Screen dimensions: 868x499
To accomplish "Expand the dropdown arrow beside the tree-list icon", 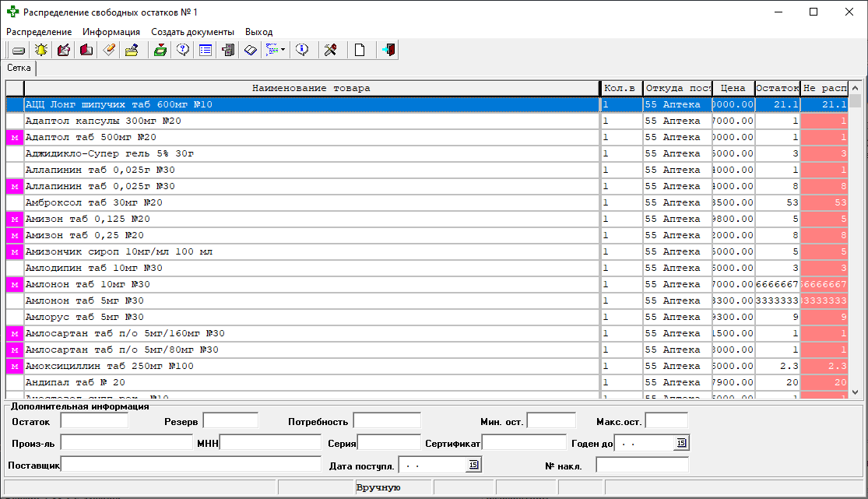I will [x=283, y=50].
